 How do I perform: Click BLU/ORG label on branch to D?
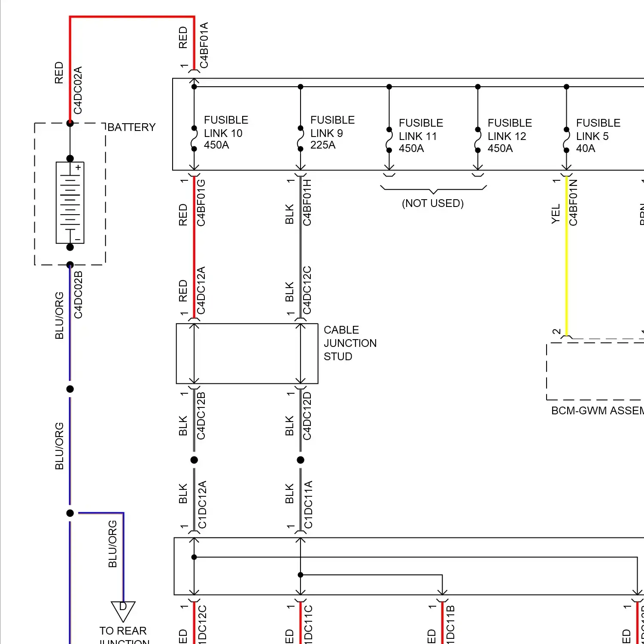click(112, 544)
